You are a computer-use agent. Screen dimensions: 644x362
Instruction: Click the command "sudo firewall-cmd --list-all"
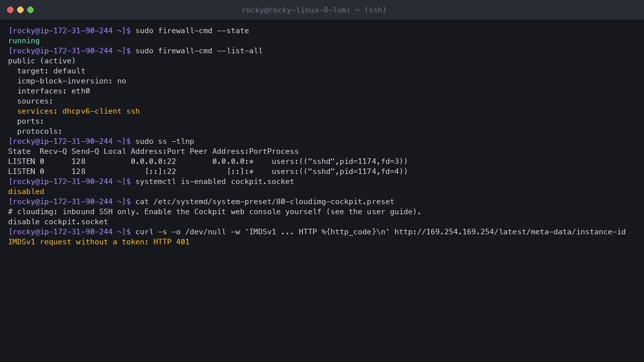[199, 51]
